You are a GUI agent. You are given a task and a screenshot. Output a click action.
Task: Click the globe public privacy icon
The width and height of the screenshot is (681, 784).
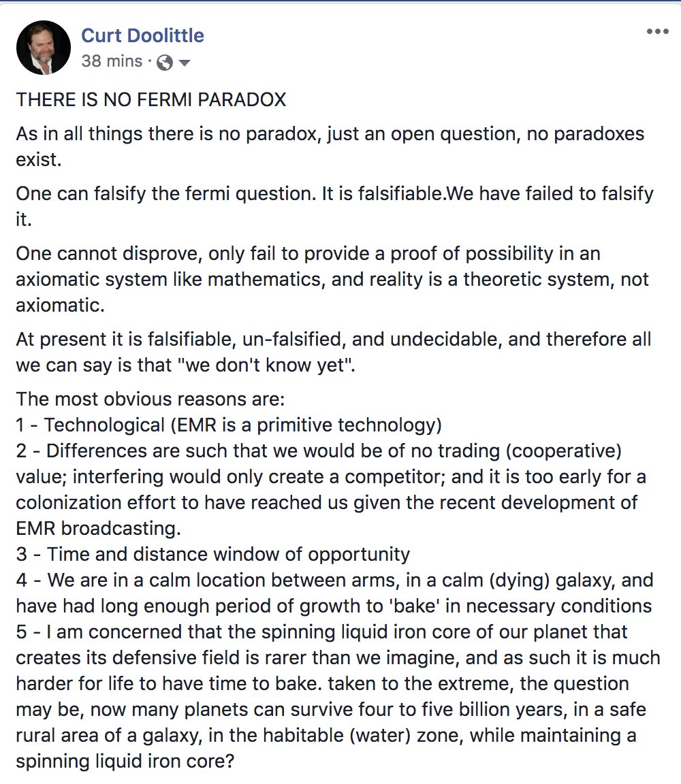[x=165, y=63]
